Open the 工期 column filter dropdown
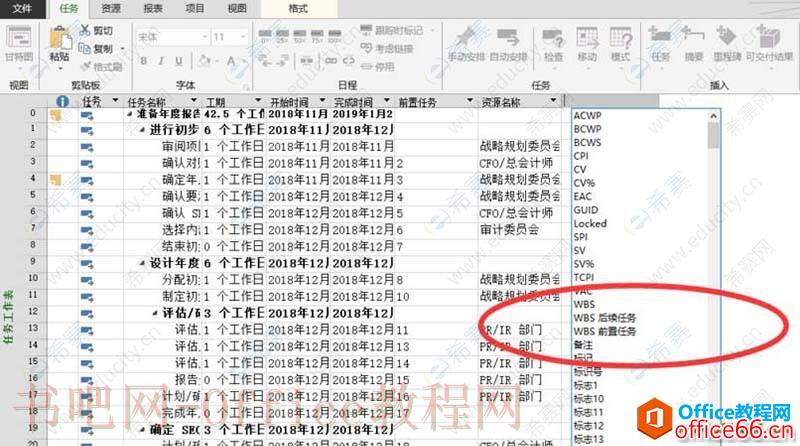This screenshot has width=800, height=446. tap(258, 101)
